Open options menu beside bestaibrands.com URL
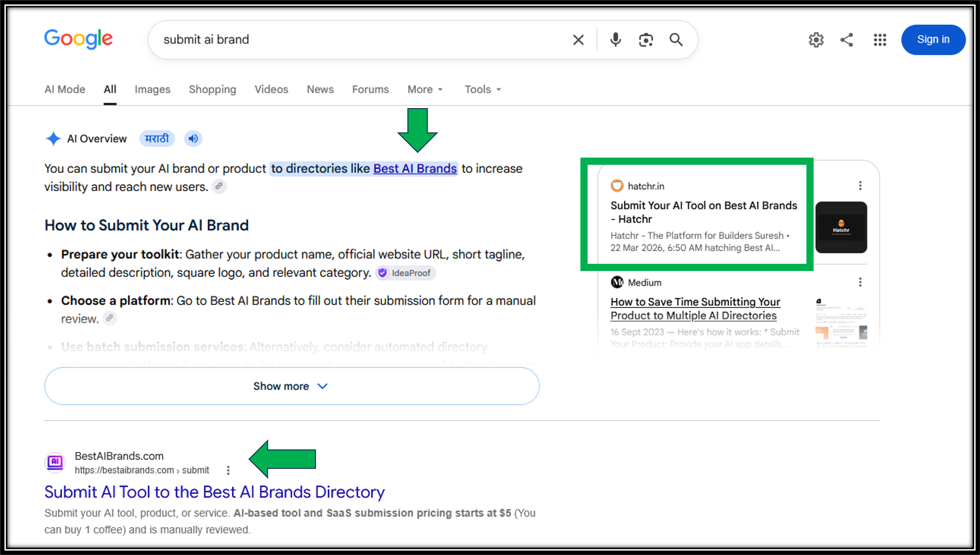 [x=228, y=470]
